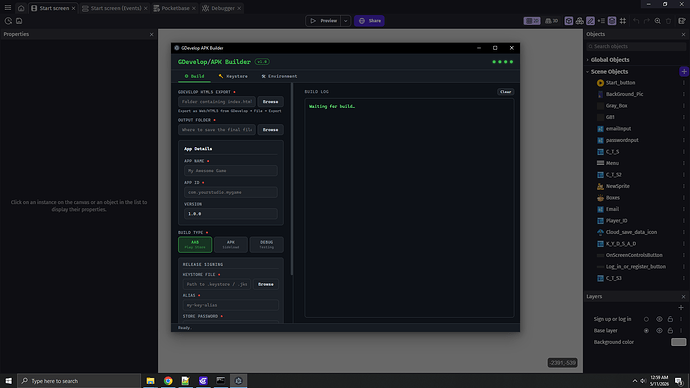This screenshot has height=388, width=690.
Task: Select the Build tab in APK Builder
Action: point(195,76)
